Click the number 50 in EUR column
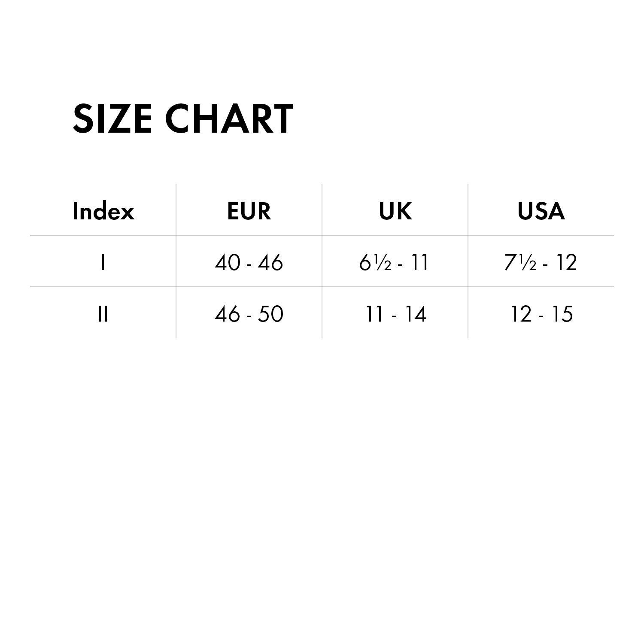The image size is (644, 644). point(271,314)
